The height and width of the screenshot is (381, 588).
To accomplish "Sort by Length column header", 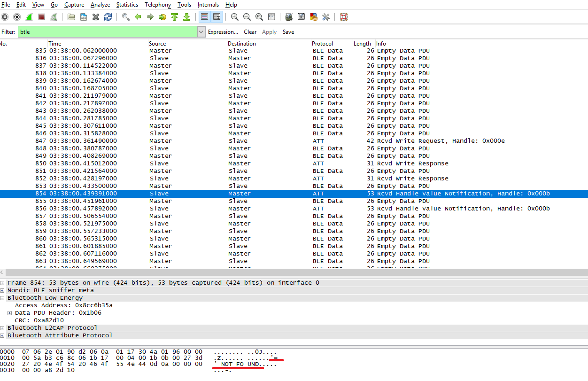I will point(362,44).
